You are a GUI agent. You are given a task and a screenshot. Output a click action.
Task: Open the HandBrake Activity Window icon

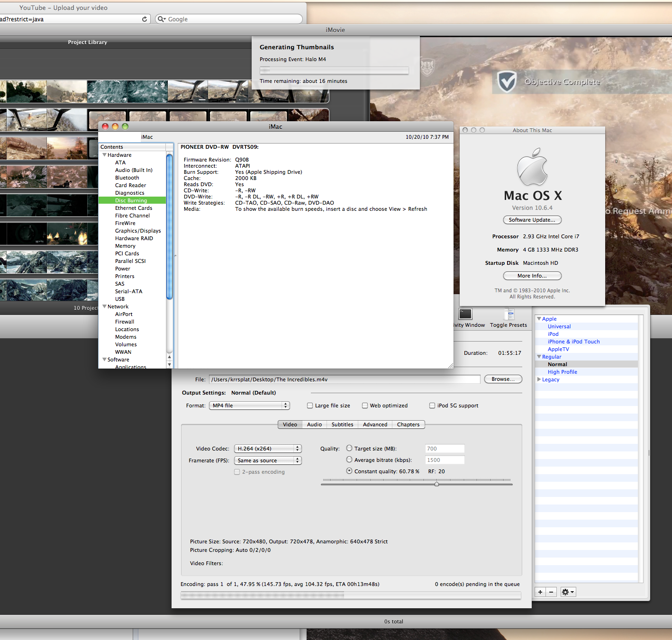[465, 314]
